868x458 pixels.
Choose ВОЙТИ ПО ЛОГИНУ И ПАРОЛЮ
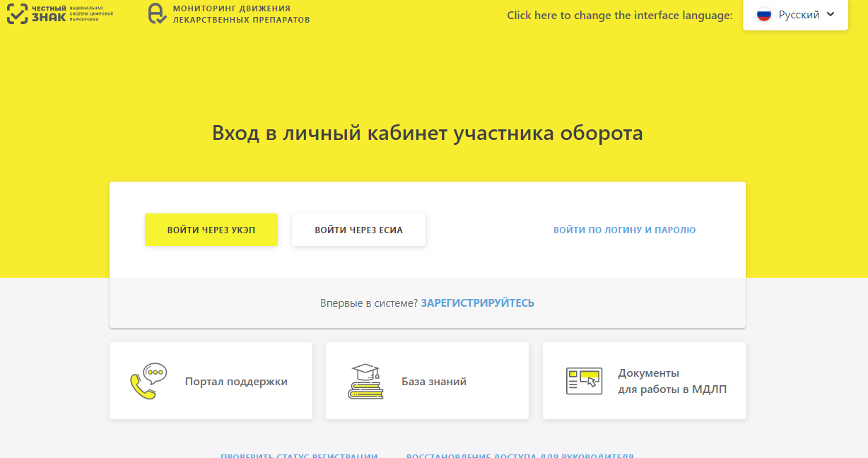click(x=624, y=230)
